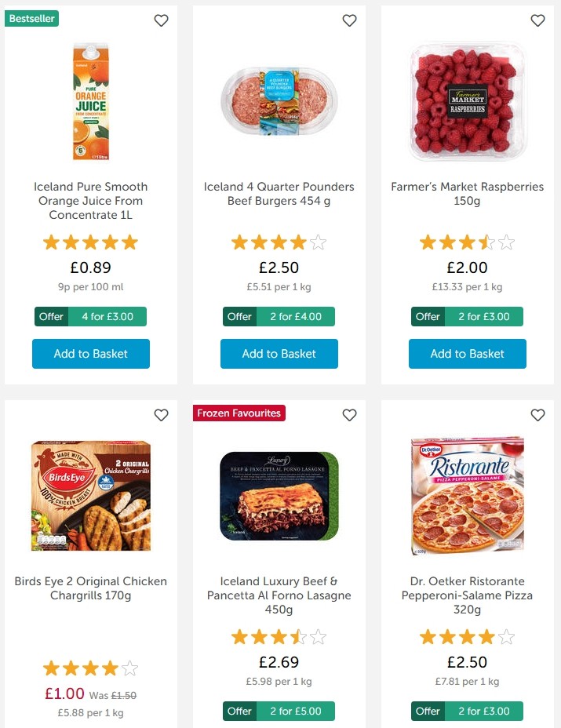
Task: Open the Iceland Pure Smooth Orange Juice product page
Action: 90,201
